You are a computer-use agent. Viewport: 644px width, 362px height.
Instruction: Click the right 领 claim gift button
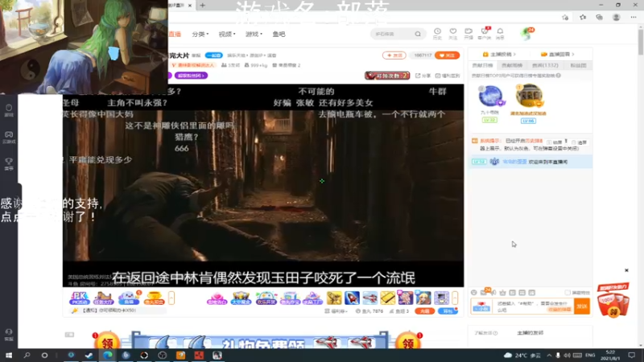click(x=408, y=341)
